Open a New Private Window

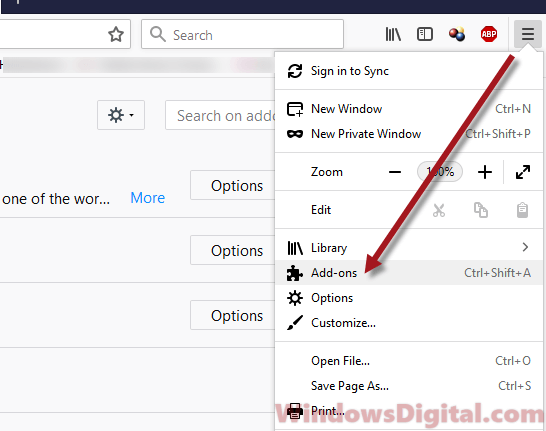click(409, 134)
